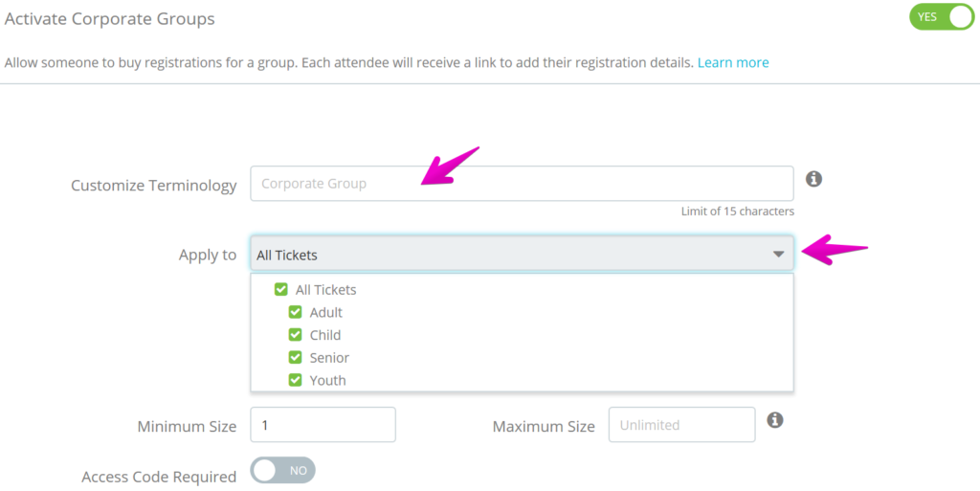Collapse the Apply to dropdown arrow
This screenshot has height=491, width=980.
778,255
